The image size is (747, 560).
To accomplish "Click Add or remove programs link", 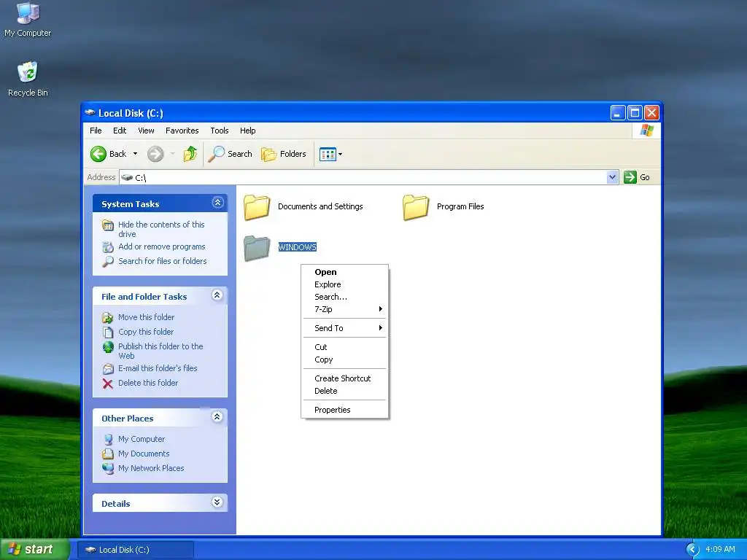I will click(x=161, y=246).
